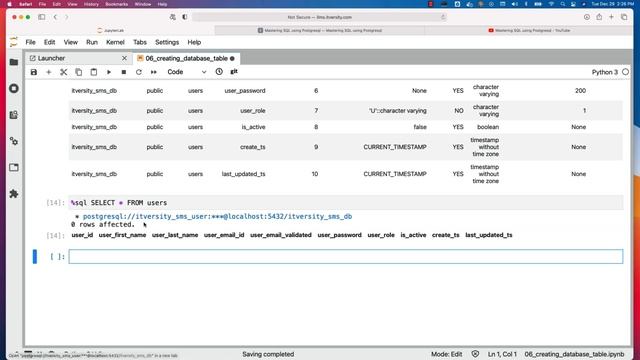Restart kernel and run all cells
Screen dimensions: 640x360
[153, 72]
